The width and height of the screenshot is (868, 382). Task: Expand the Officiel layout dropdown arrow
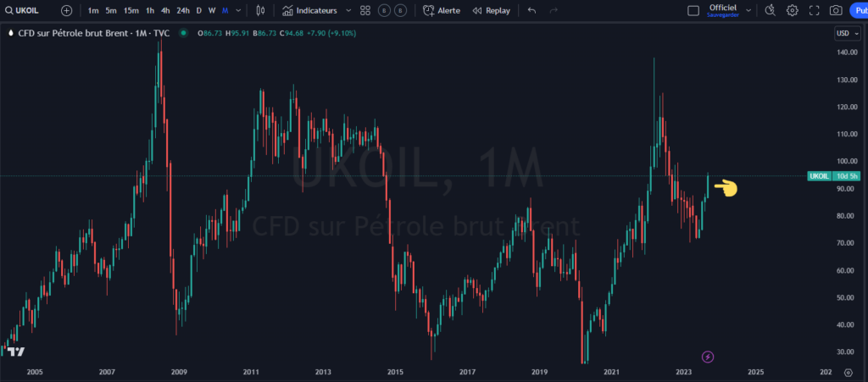743,10
